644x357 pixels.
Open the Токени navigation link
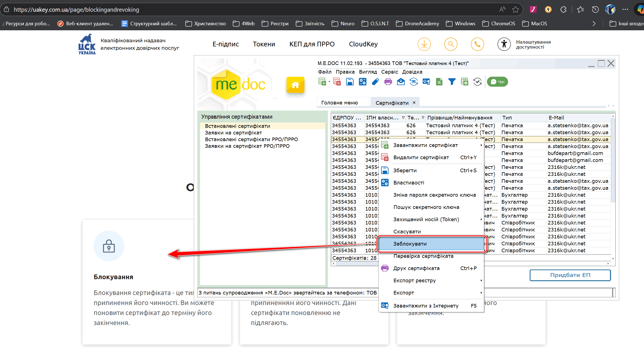point(264,44)
